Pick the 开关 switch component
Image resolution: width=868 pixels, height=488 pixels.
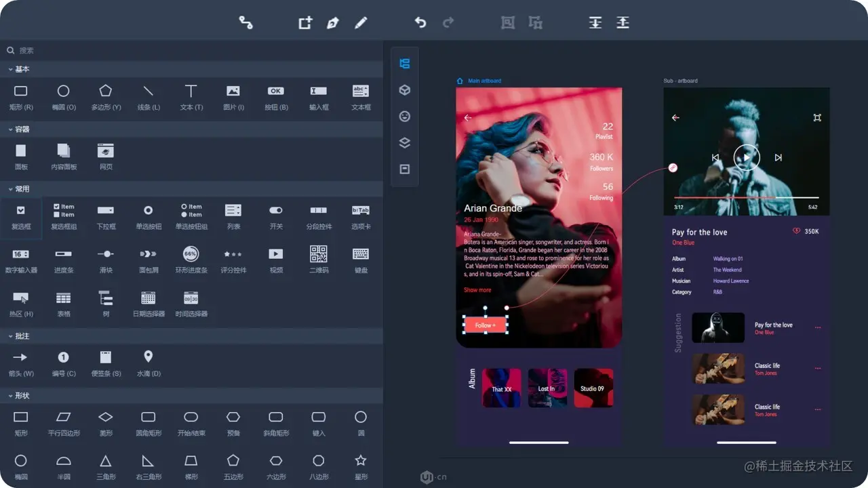275,216
